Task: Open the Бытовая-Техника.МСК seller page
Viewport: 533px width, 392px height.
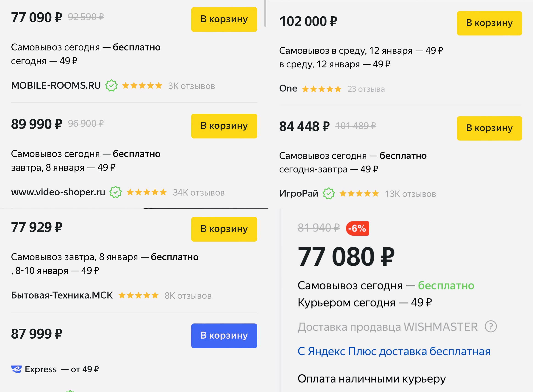Action: [62, 295]
